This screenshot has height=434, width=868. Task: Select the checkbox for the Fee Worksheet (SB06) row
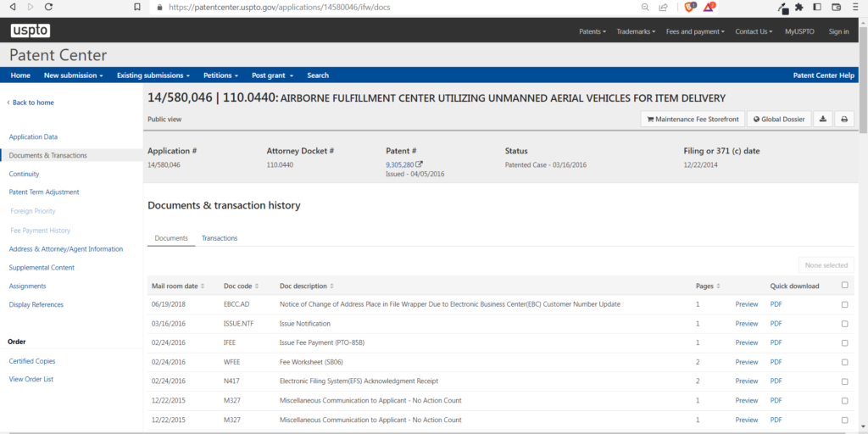[844, 362]
